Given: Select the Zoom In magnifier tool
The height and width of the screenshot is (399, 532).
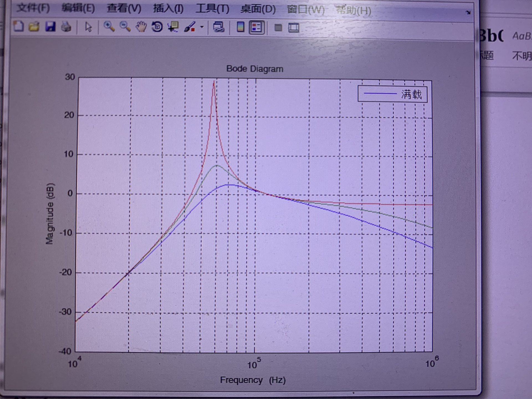Looking at the screenshot, I should coord(109,27).
